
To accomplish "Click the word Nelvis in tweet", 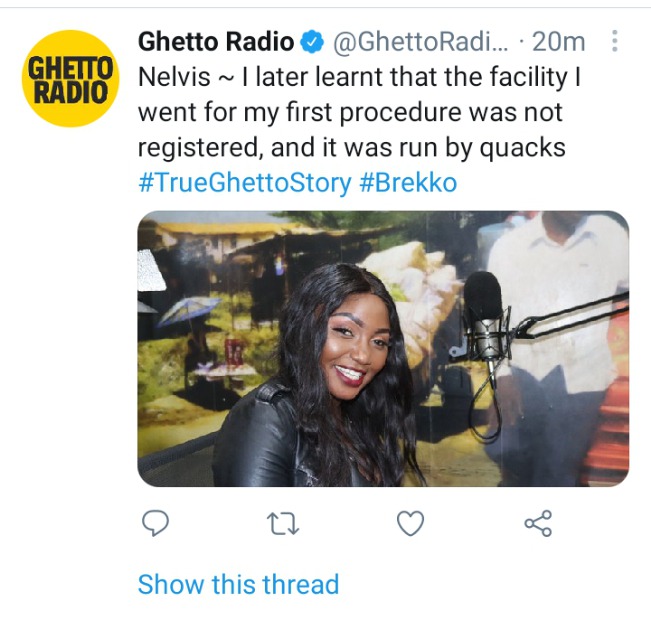I will (x=174, y=77).
